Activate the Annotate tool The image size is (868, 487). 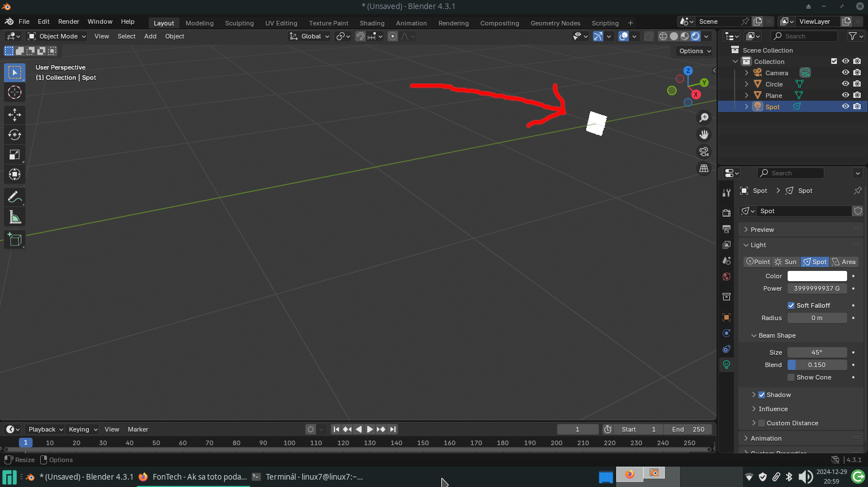15,197
